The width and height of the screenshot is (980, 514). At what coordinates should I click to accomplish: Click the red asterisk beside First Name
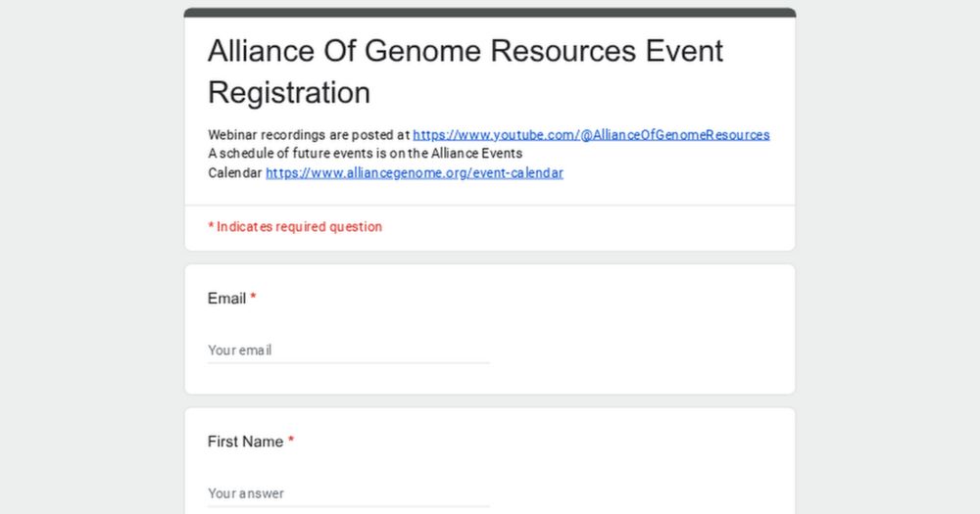click(x=291, y=441)
